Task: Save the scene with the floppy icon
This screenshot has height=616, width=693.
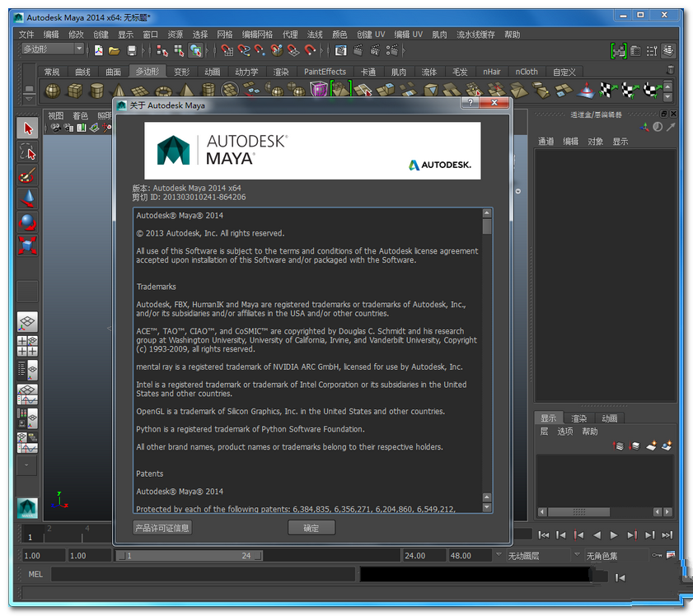Action: [131, 51]
